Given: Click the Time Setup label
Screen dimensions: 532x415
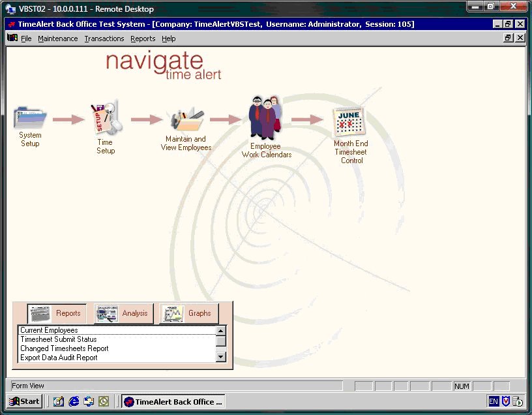Looking at the screenshot, I should click(106, 146).
